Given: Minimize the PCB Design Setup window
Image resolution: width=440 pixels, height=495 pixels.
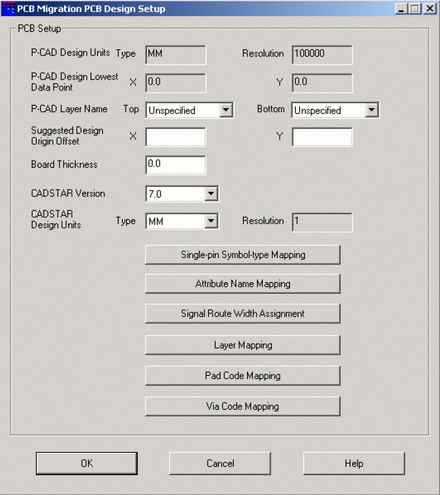Looking at the screenshot, I should click(401, 8).
